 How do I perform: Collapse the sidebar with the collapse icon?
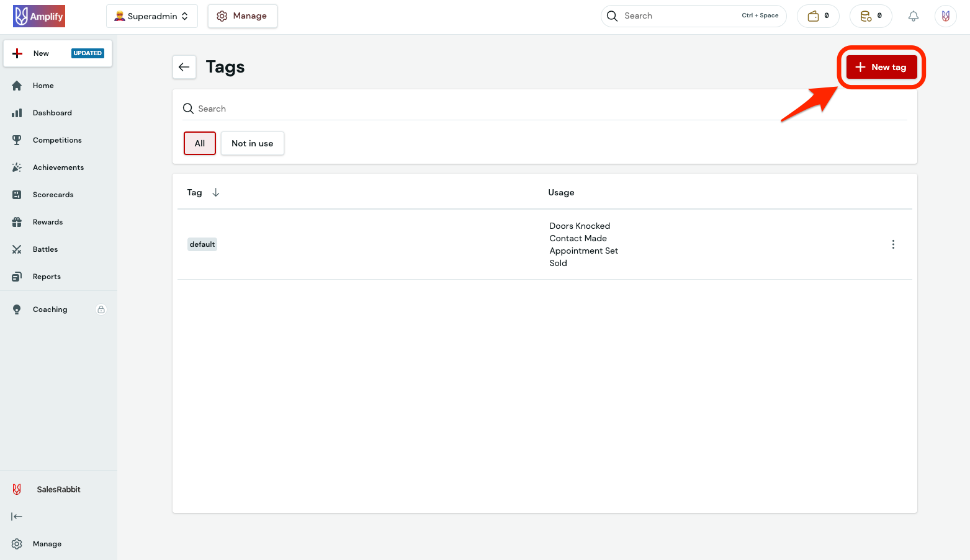[17, 517]
